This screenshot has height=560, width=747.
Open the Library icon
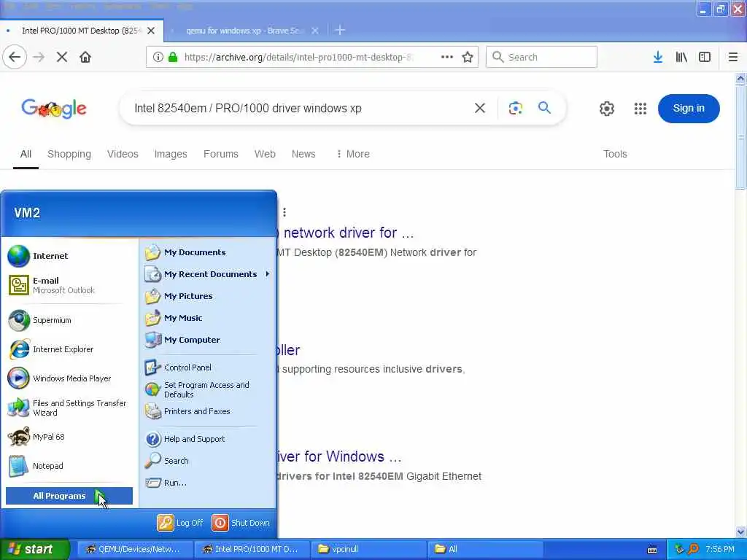coord(681,57)
